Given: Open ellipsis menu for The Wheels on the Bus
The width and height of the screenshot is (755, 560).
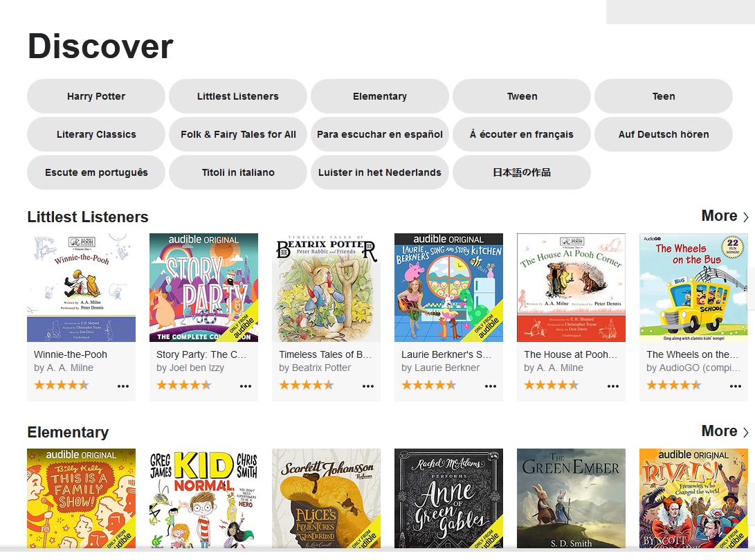Looking at the screenshot, I should [735, 386].
